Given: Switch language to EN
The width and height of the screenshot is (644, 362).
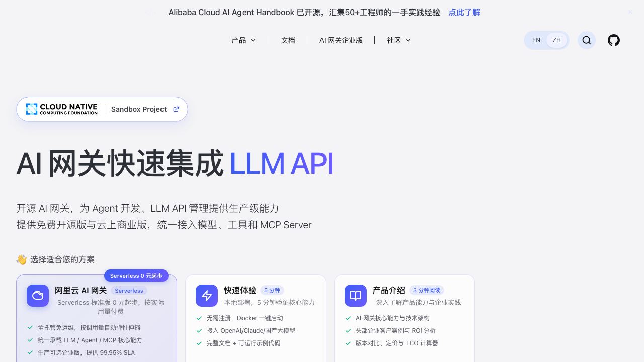Looking at the screenshot, I should (536, 40).
